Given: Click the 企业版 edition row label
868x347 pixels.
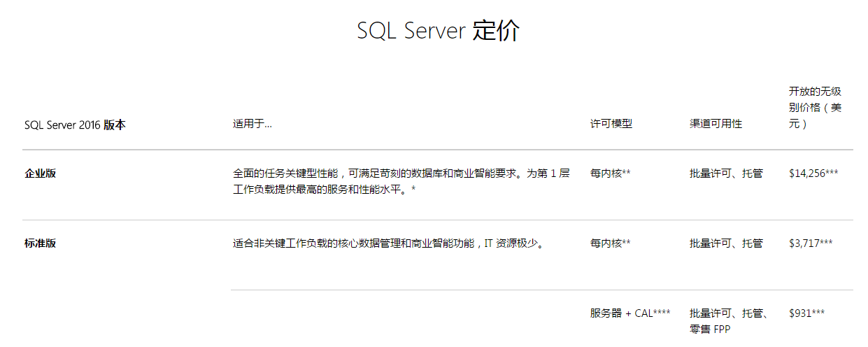Looking at the screenshot, I should pyautogui.click(x=41, y=173).
